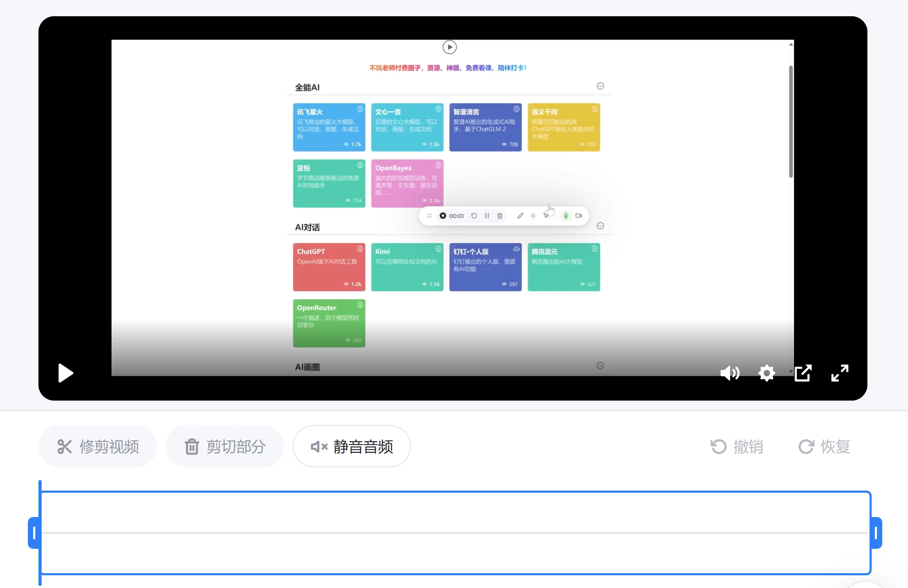Click the AI对话 heading
This screenshot has width=908, height=588.
tap(307, 227)
